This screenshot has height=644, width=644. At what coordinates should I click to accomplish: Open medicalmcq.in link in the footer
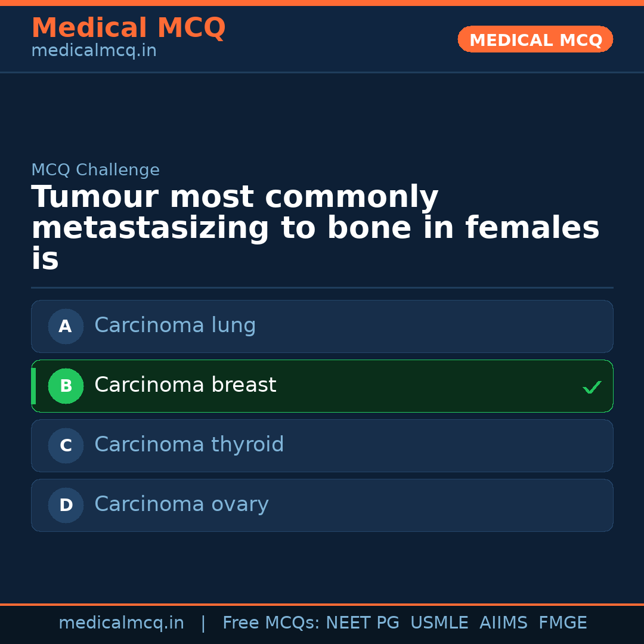[121, 623]
